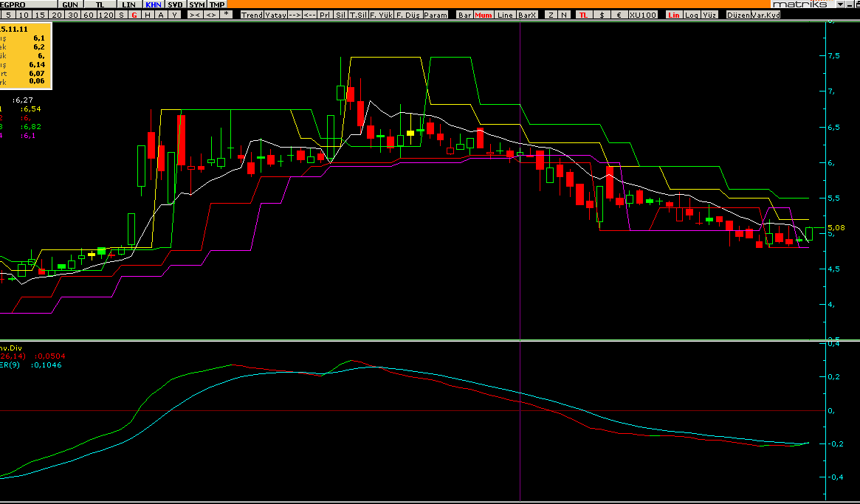The image size is (860, 504).
Task: Select the dollar '$' currency button
Action: (602, 15)
